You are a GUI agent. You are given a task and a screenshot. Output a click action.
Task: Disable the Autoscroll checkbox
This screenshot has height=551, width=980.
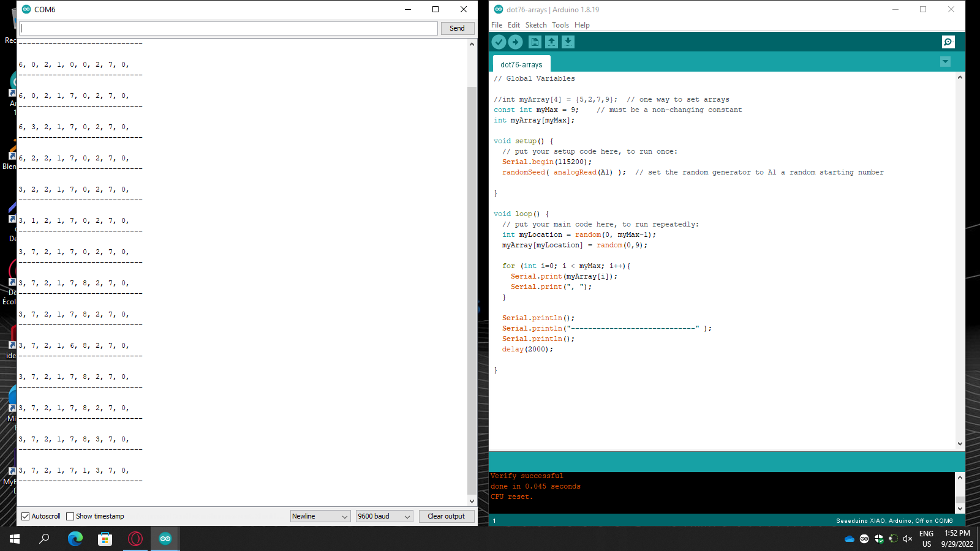click(25, 516)
